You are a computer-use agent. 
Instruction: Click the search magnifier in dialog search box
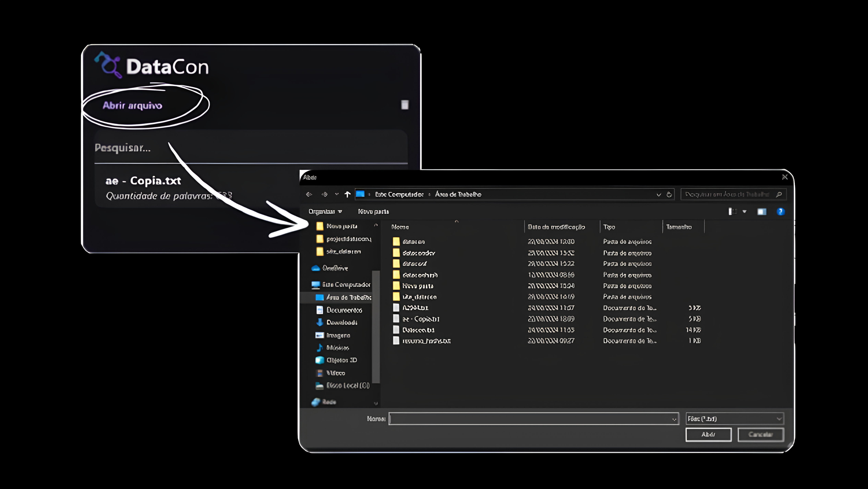779,194
